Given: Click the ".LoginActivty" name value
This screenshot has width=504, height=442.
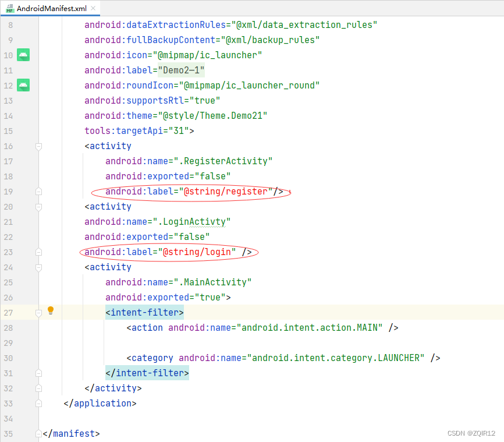Looking at the screenshot, I should (x=191, y=222).
